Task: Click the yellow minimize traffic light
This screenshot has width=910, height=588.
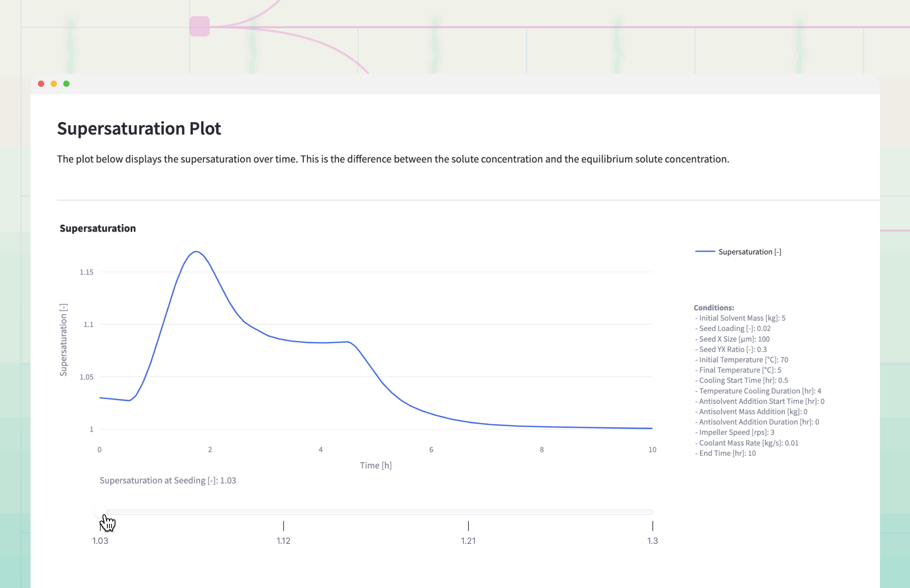Action: (54, 84)
